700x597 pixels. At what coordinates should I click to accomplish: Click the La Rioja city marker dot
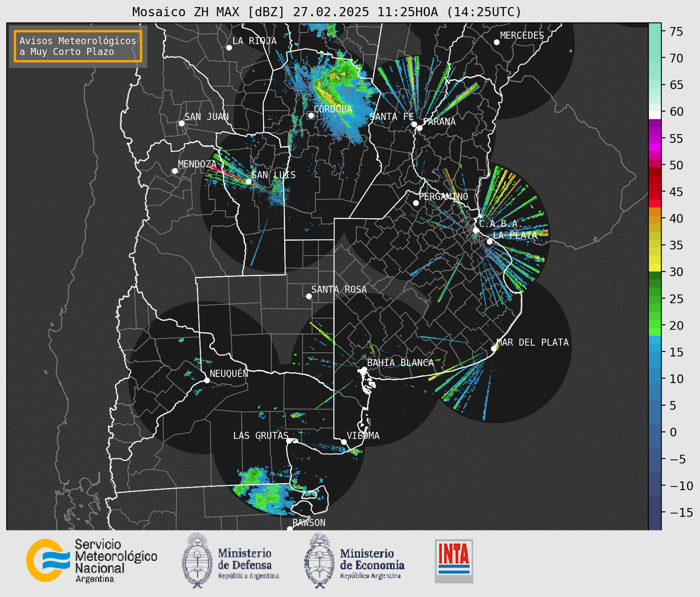coord(229,48)
